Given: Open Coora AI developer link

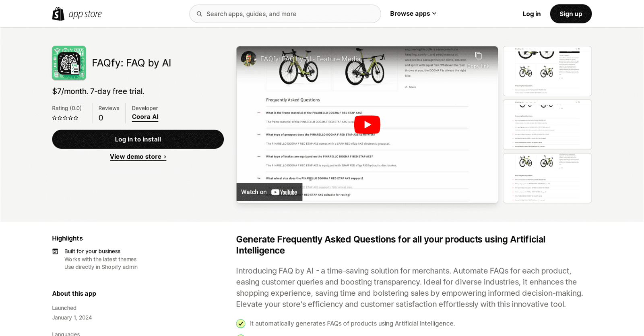Looking at the screenshot, I should [x=145, y=117].
